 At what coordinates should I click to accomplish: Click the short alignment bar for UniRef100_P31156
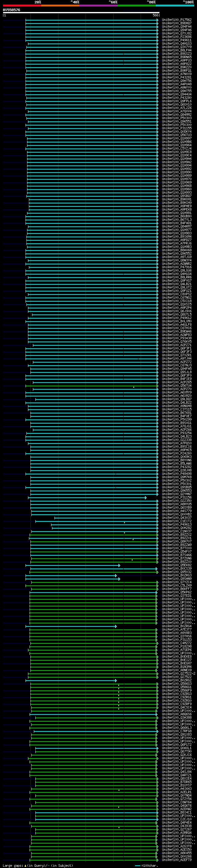[x=87, y=498]
